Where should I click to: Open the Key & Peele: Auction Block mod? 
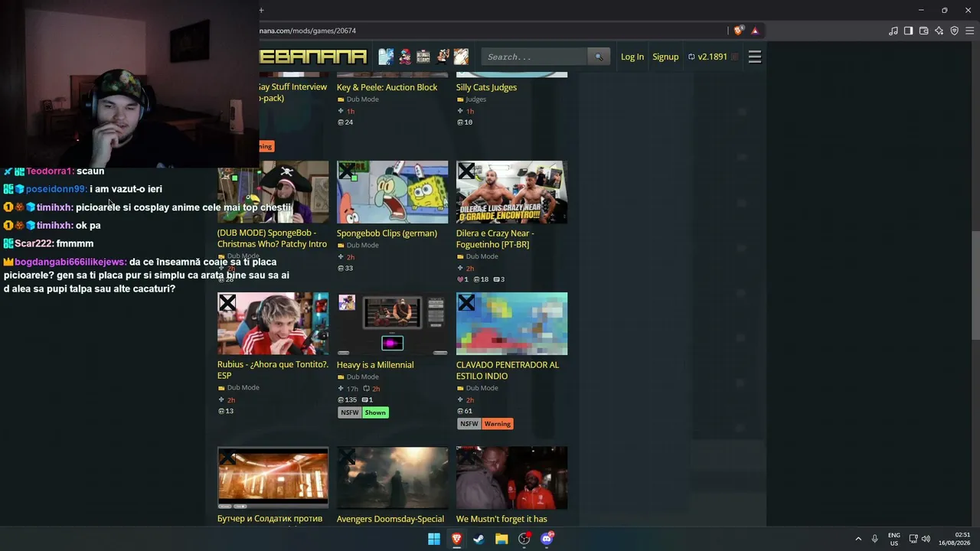click(x=387, y=87)
